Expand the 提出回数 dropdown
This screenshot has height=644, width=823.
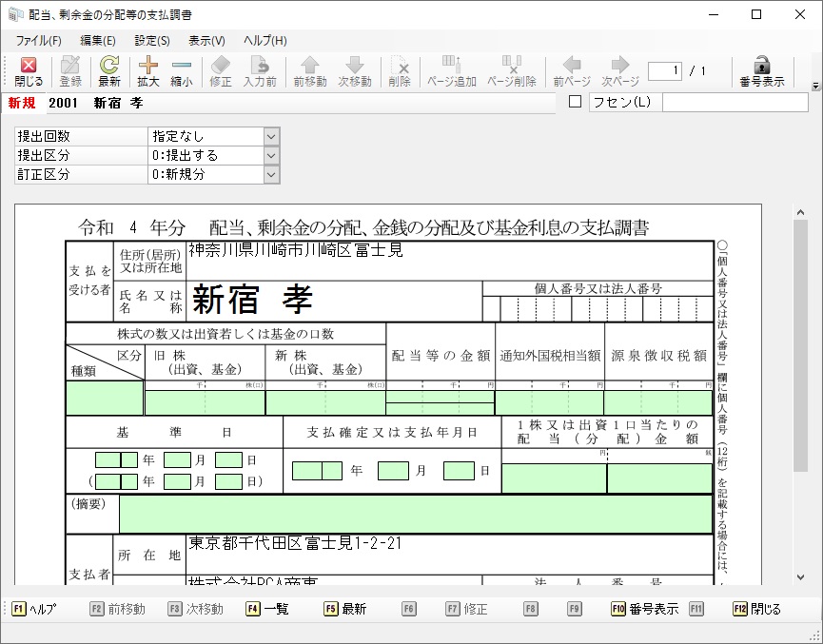click(271, 136)
